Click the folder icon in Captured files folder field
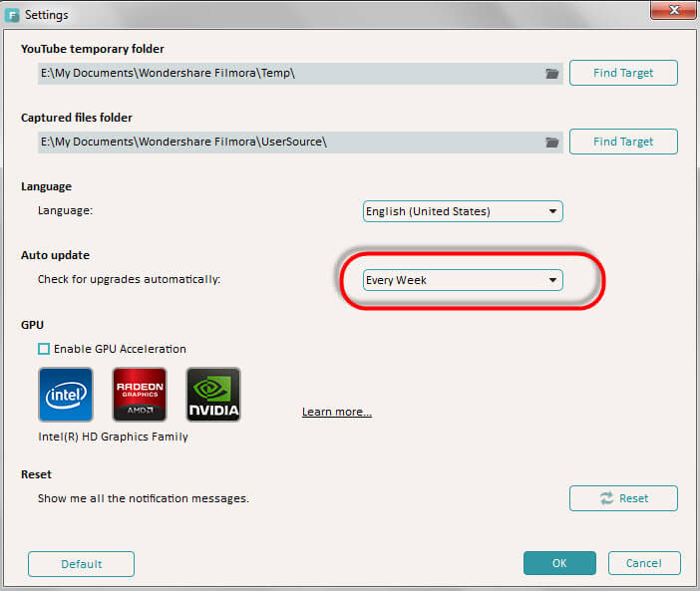Viewport: 700px width, 591px height. click(x=552, y=143)
